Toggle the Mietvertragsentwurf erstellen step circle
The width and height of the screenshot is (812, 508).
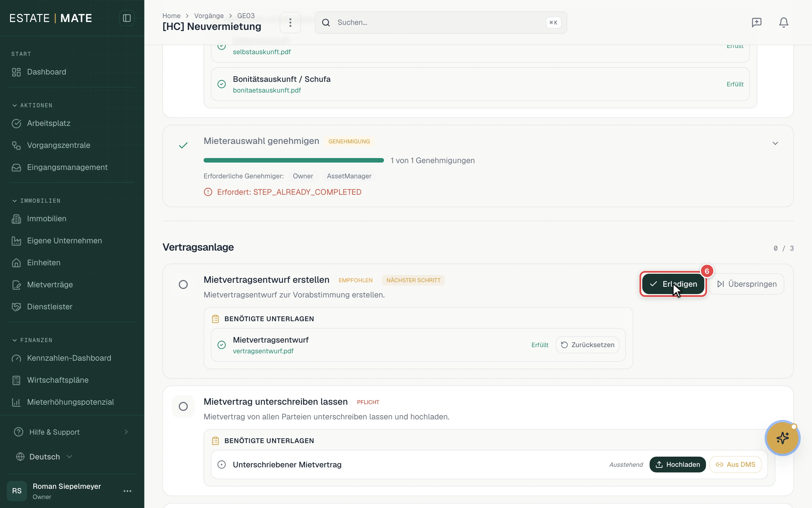pos(183,284)
